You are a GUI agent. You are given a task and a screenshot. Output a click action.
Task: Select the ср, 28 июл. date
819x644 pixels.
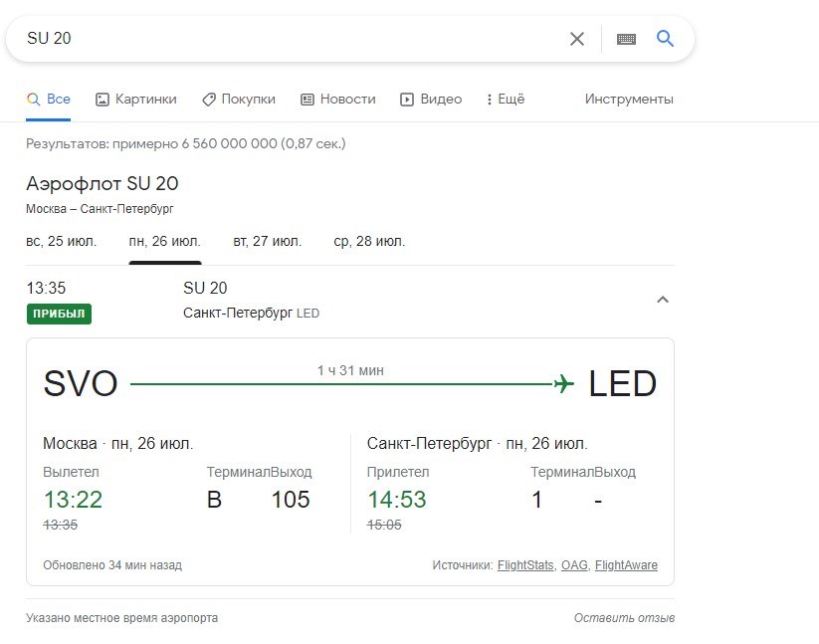[369, 241]
